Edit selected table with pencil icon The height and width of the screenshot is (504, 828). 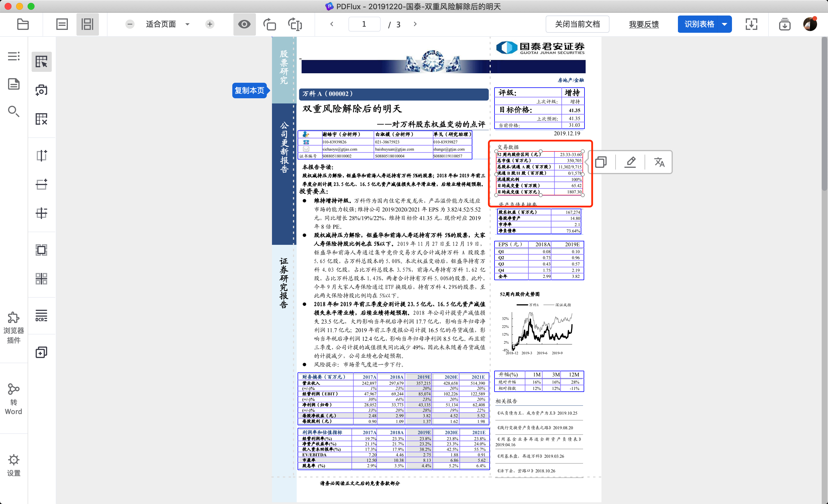(x=630, y=162)
